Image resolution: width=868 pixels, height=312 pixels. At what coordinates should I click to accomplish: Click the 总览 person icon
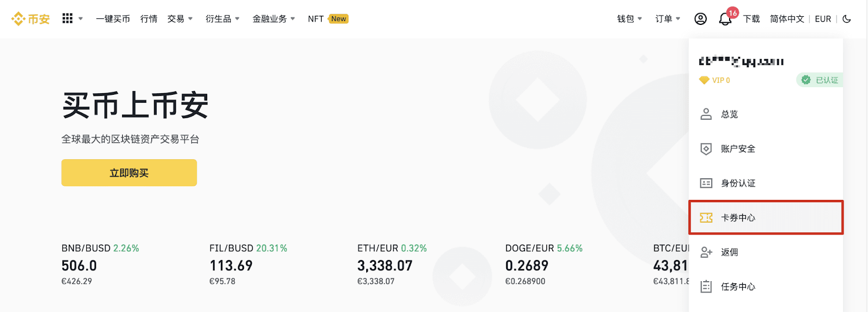pos(706,114)
